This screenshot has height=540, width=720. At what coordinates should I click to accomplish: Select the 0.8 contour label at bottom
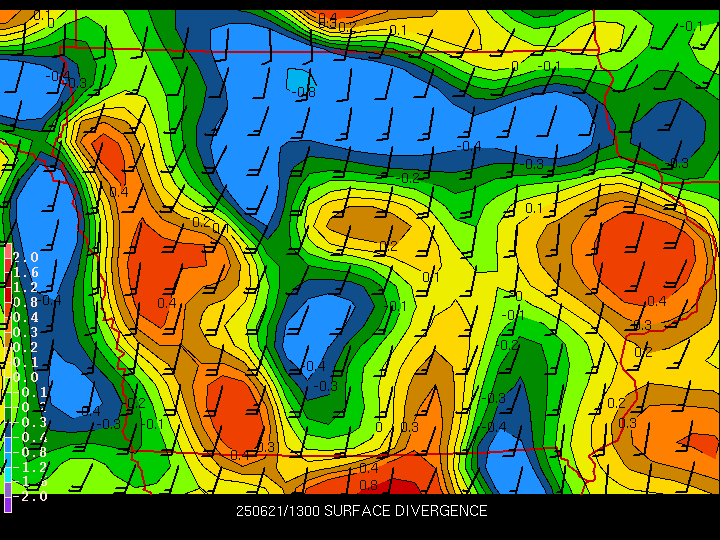pos(368,486)
